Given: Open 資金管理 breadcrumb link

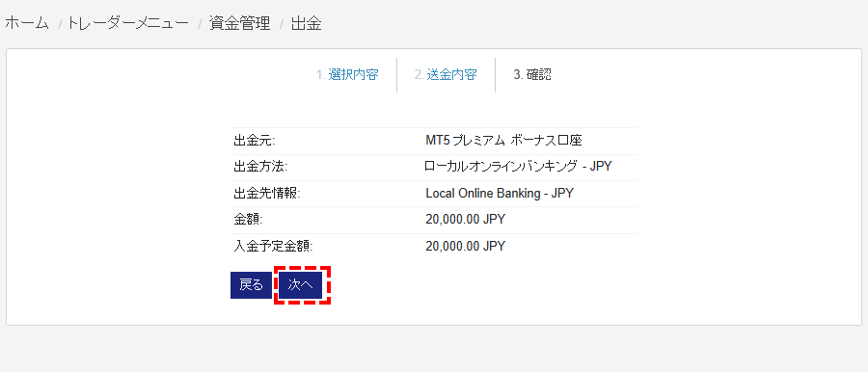Looking at the screenshot, I should (240, 24).
